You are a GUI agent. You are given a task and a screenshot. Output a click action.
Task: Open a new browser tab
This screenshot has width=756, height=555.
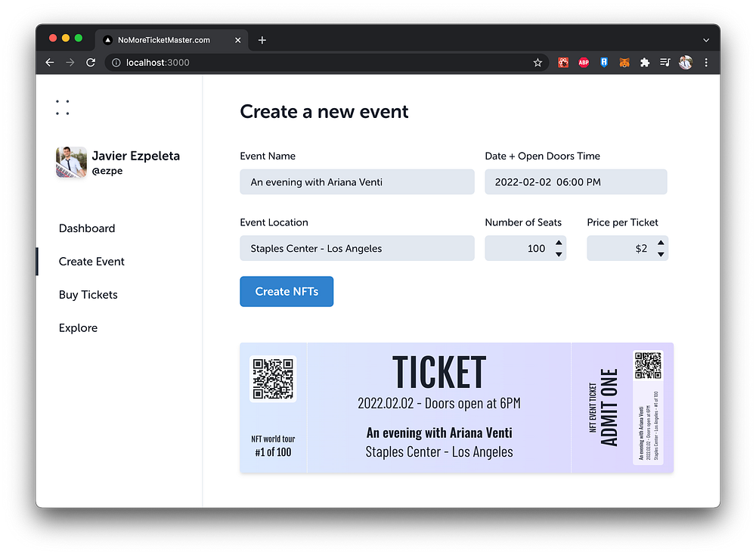point(262,40)
